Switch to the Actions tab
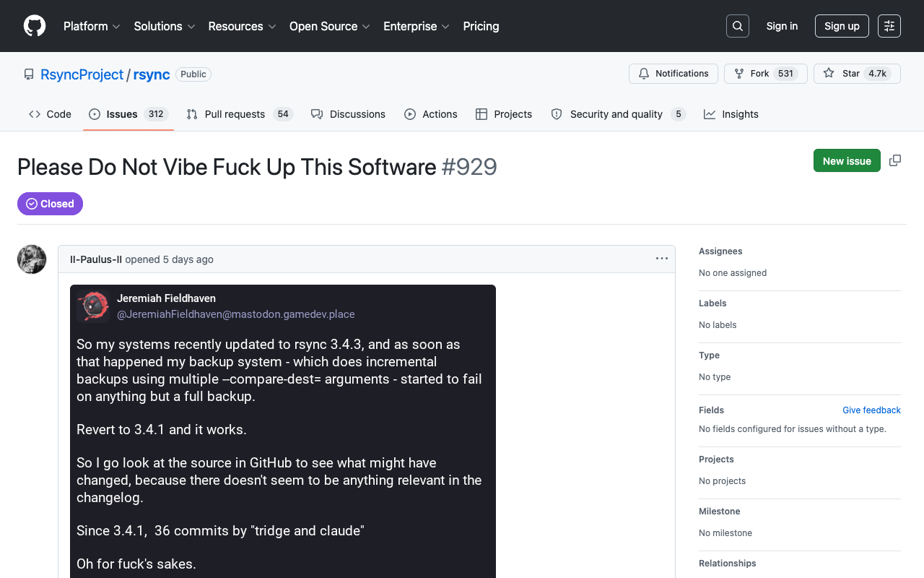The height and width of the screenshot is (578, 924). point(431,114)
